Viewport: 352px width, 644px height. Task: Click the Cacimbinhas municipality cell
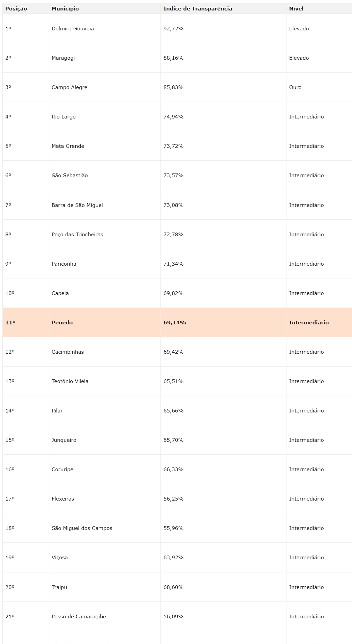click(68, 352)
